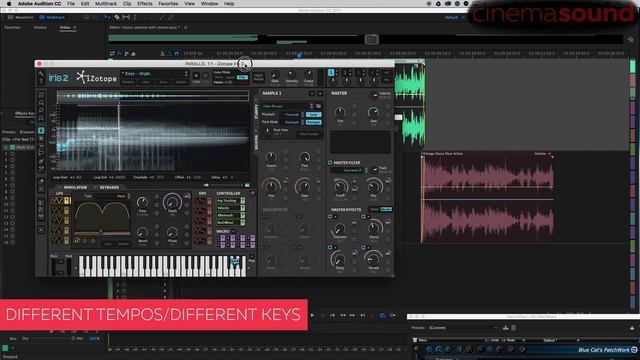The width and height of the screenshot is (640, 360).
Task: Select the History panel tab
Action: tap(40, 28)
